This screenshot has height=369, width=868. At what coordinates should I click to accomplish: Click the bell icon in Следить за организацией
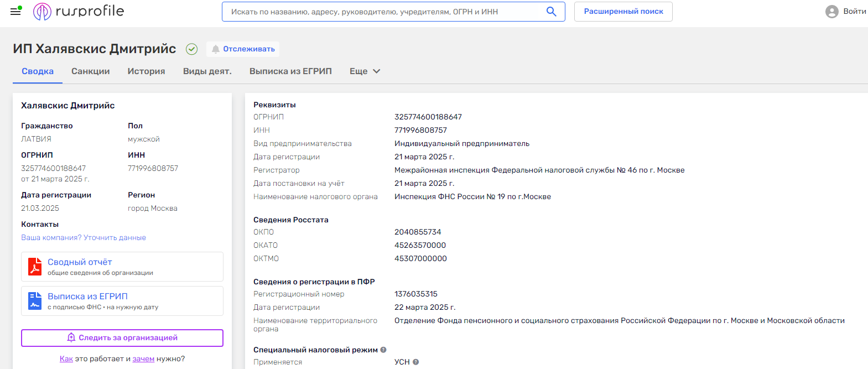(71, 337)
